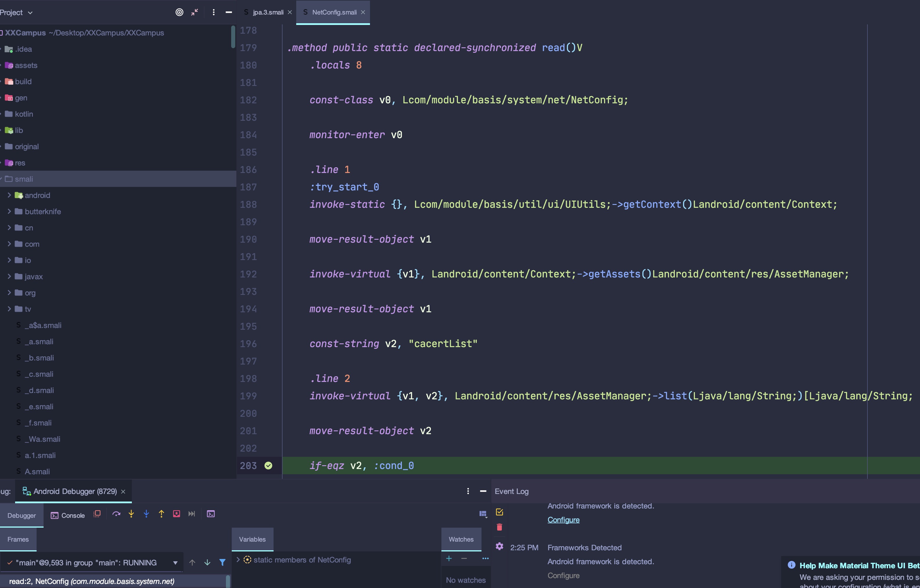Open a.1.smali in project tree
The image size is (920, 588).
click(40, 455)
